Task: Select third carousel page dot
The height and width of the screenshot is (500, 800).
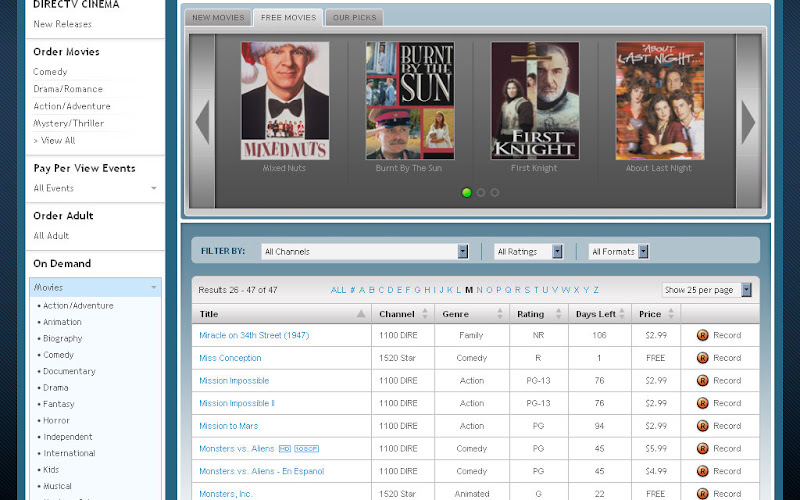Action: coord(495,192)
